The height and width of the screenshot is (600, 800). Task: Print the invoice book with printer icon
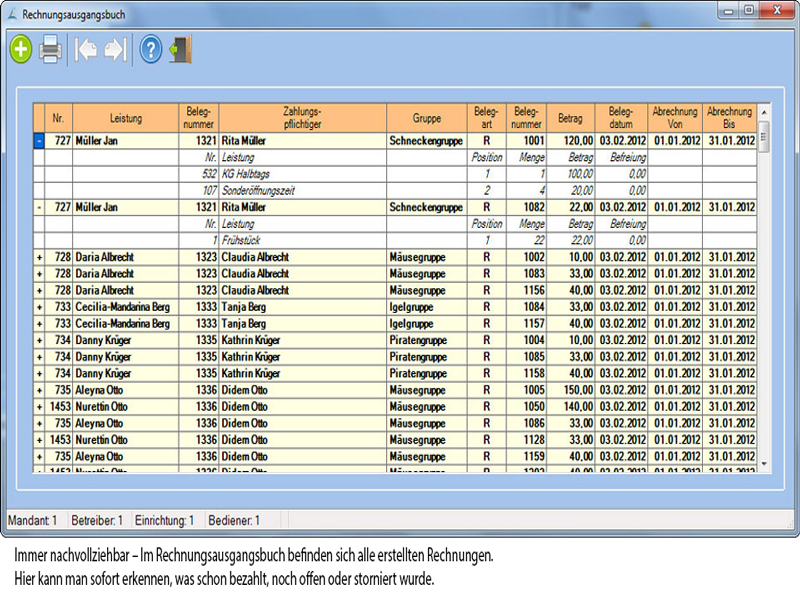(50, 50)
